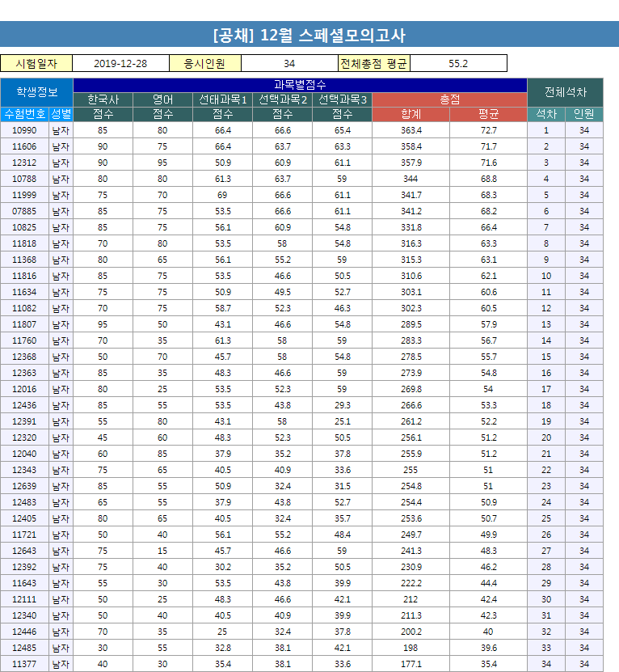Select 선택과목3 score '29.3' in row 12436
The width and height of the screenshot is (619, 672).
pos(343,405)
